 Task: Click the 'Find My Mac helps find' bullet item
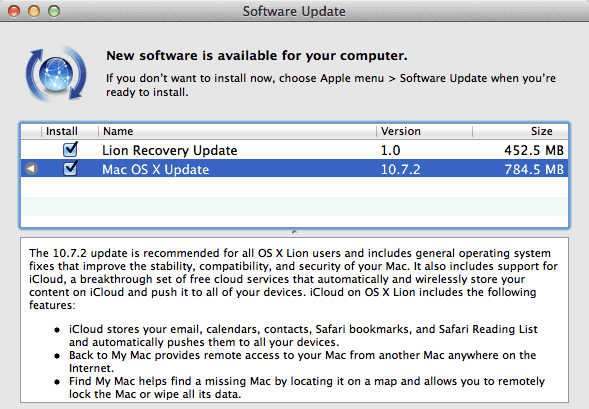(x=307, y=388)
